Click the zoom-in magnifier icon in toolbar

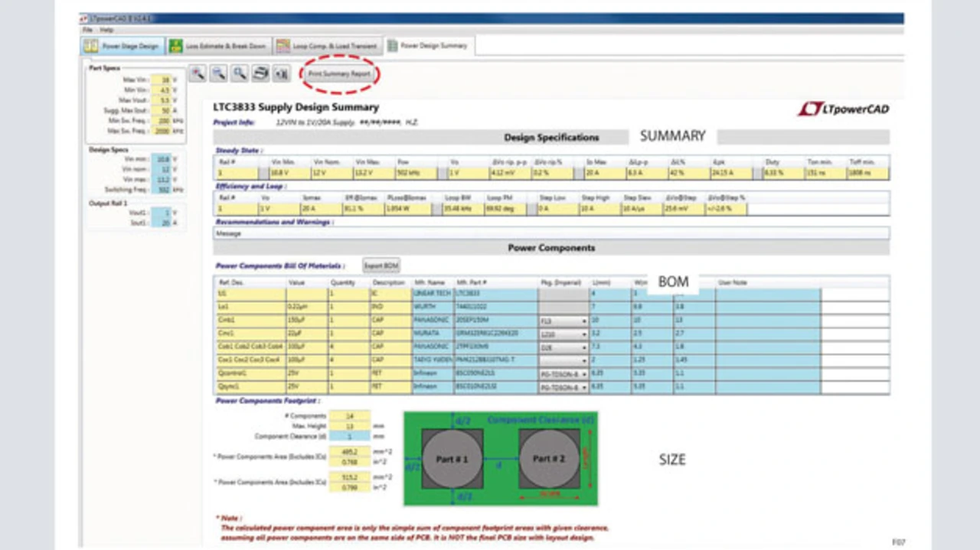(198, 73)
